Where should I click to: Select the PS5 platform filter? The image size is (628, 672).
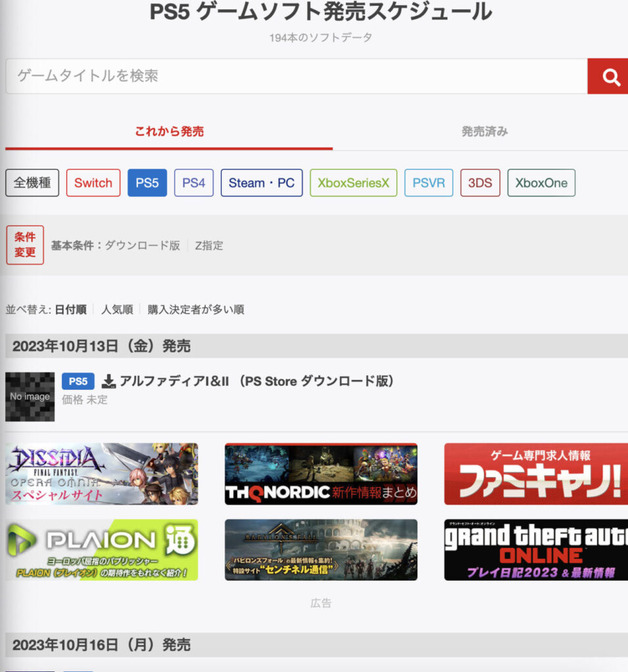point(147,183)
